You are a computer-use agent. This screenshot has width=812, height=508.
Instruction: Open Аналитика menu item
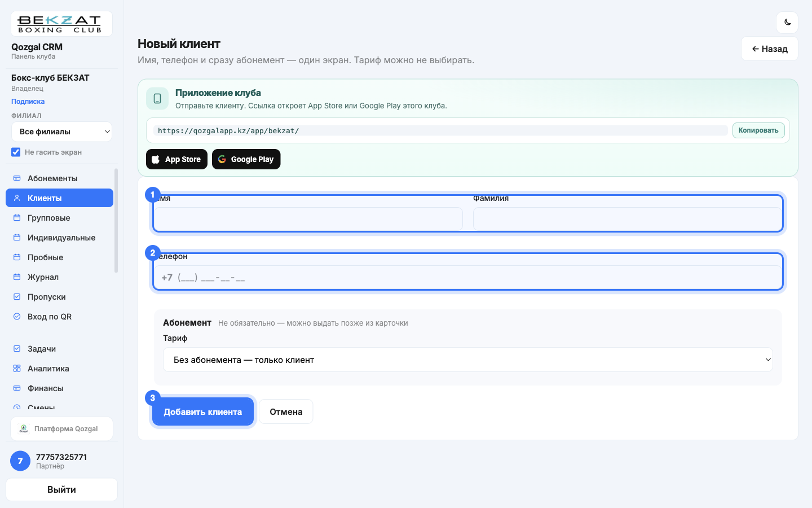pyautogui.click(x=59, y=369)
